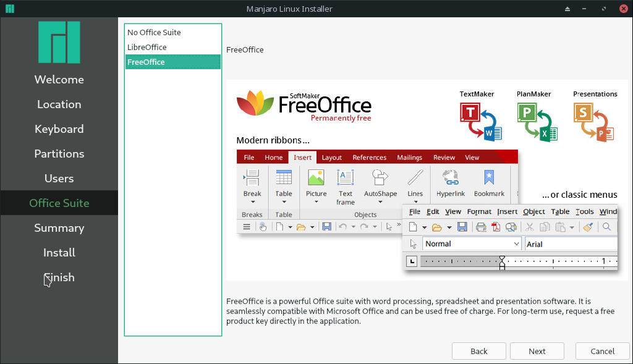Open the Object menu in classic menus preview
Screen dimensions: 633x364
[x=533, y=211]
